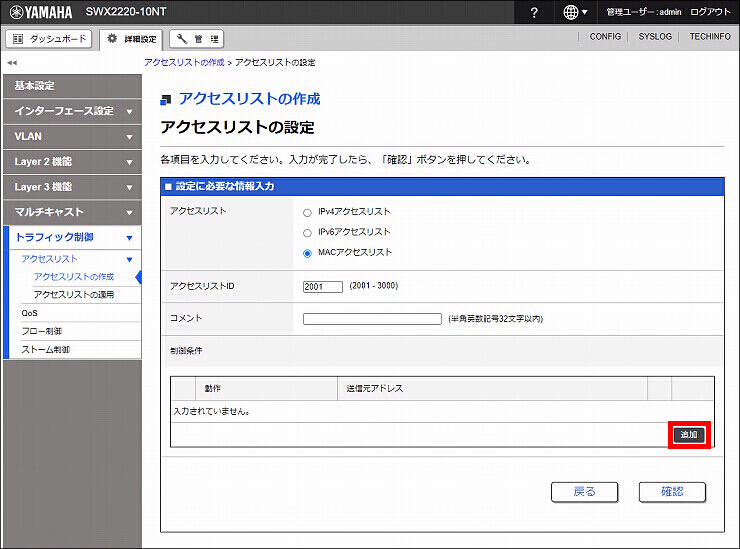This screenshot has height=549, width=740.
Task: Click the 追加 button
Action: 689,435
